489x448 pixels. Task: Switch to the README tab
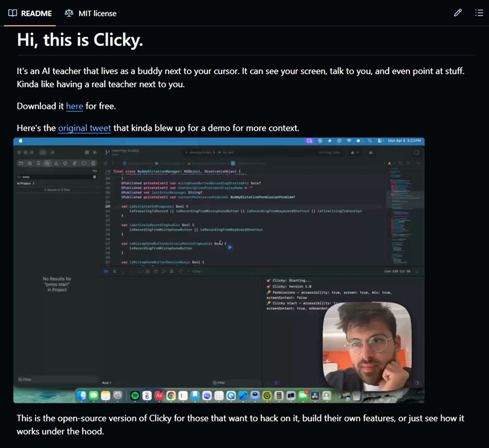click(30, 14)
